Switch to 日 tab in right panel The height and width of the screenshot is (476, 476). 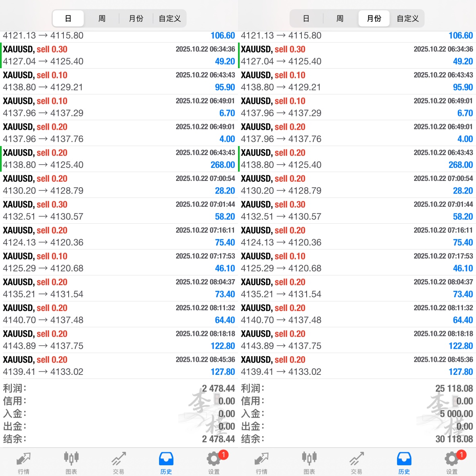[306, 19]
